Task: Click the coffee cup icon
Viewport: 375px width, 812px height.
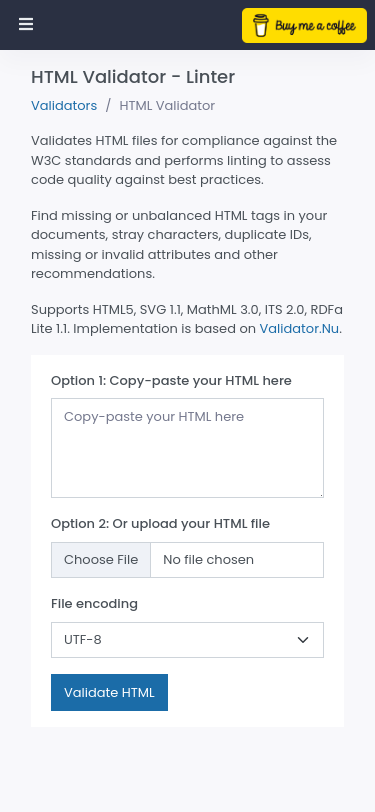Action: (x=261, y=25)
